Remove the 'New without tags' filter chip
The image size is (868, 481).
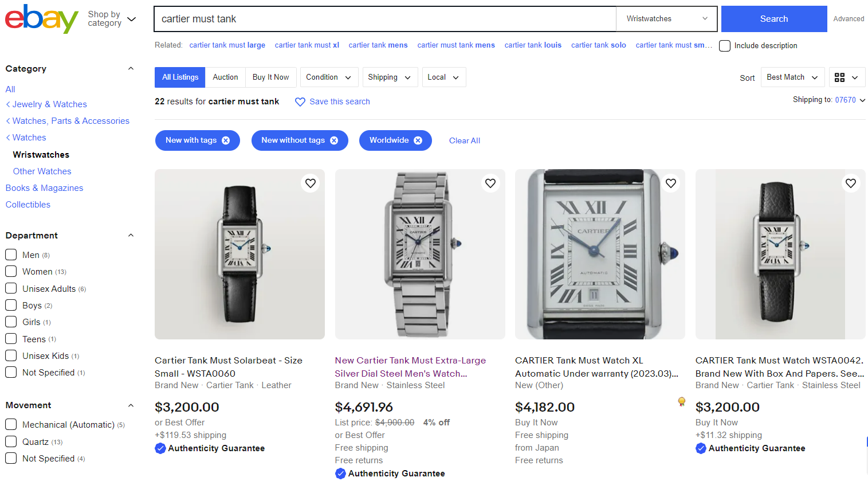(334, 140)
